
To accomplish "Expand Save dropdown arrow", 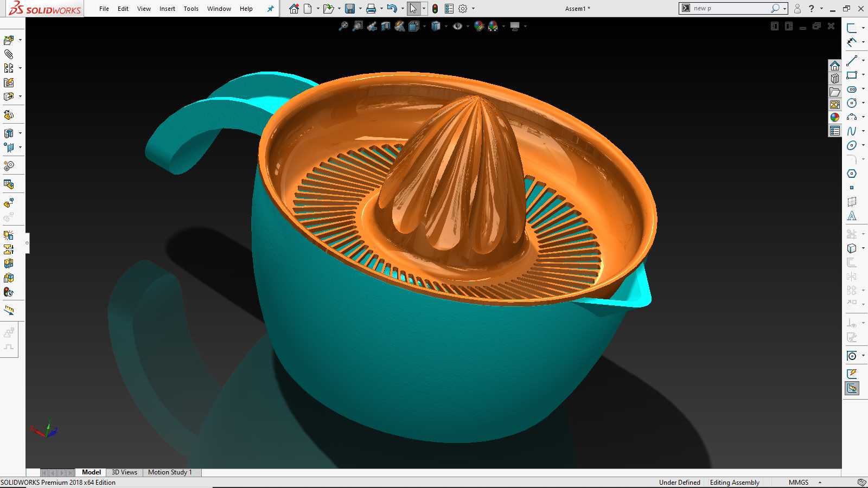I will click(360, 9).
